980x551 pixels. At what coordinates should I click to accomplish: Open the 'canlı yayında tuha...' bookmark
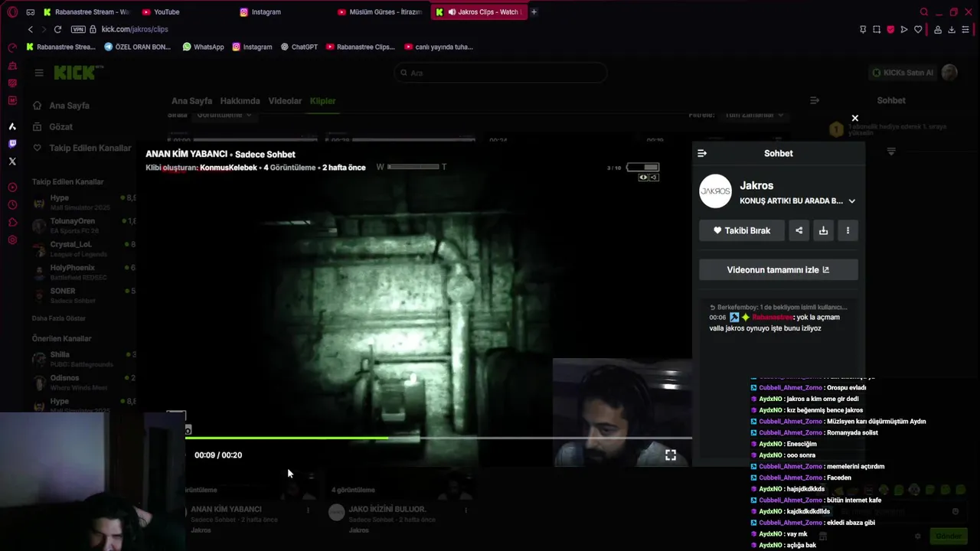pos(439,47)
